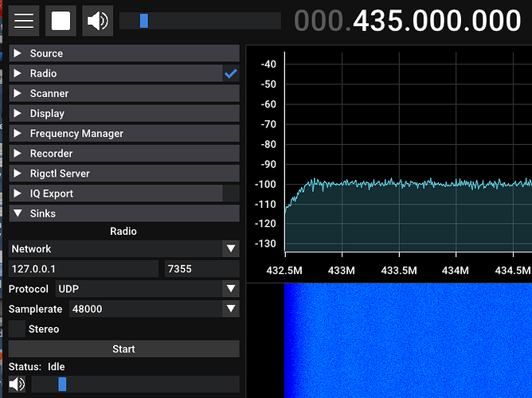Expand the Recorder section
Viewport: 532px width, 398px height.
pyautogui.click(x=123, y=154)
